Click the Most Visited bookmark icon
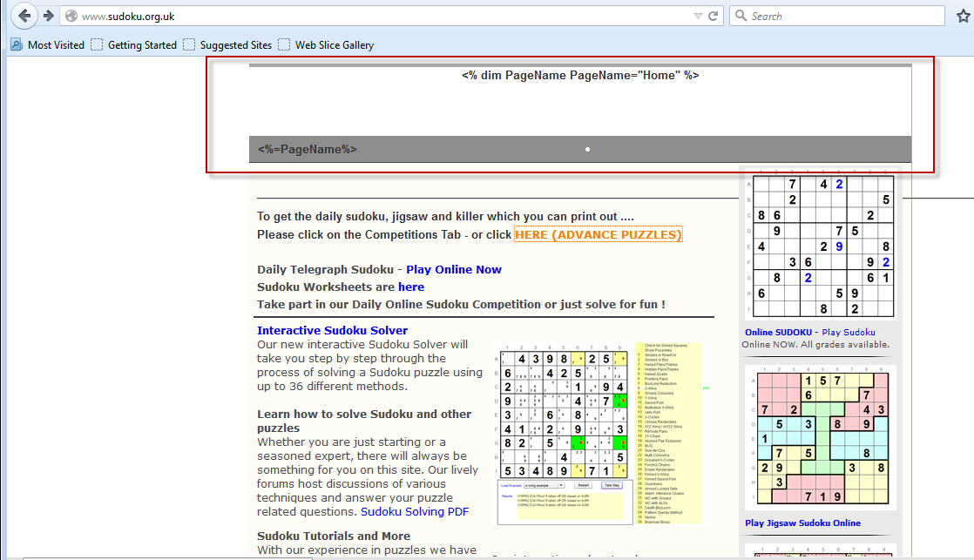The height and width of the screenshot is (560, 974). coord(17,44)
